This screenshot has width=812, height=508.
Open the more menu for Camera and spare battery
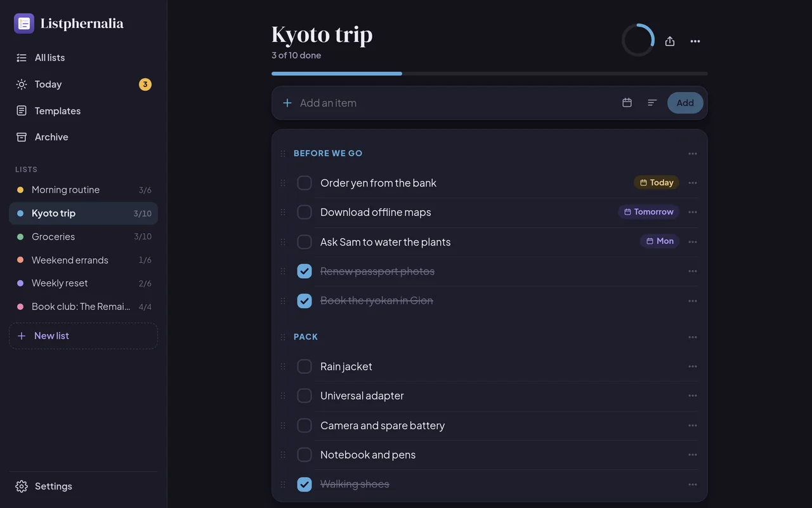(693, 425)
